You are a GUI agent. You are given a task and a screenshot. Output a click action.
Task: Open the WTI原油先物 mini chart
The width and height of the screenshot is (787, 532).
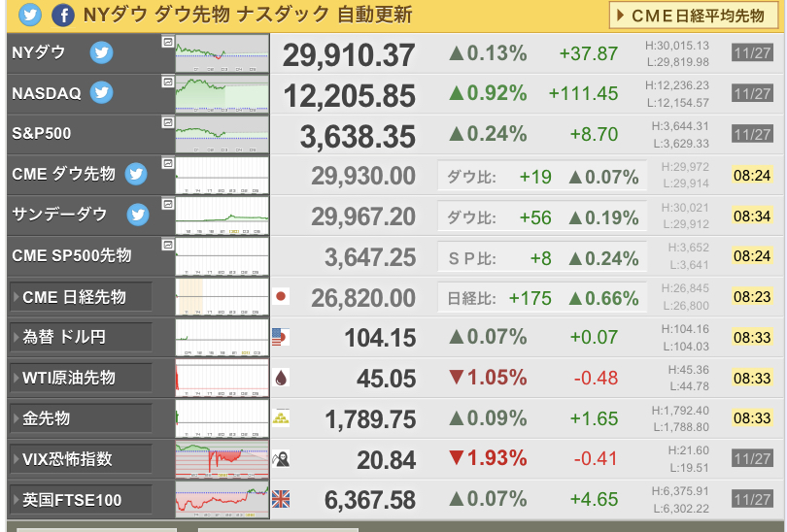(222, 378)
